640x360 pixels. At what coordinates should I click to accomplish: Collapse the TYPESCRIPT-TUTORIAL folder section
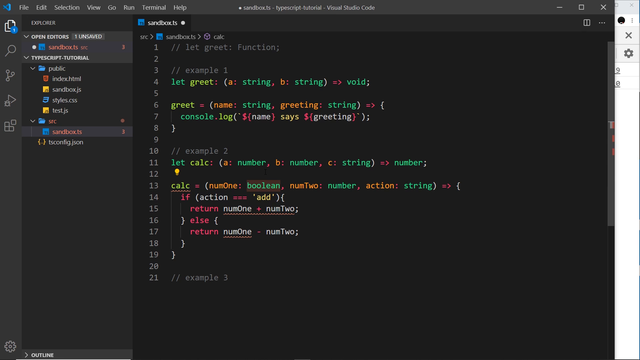tap(27, 58)
